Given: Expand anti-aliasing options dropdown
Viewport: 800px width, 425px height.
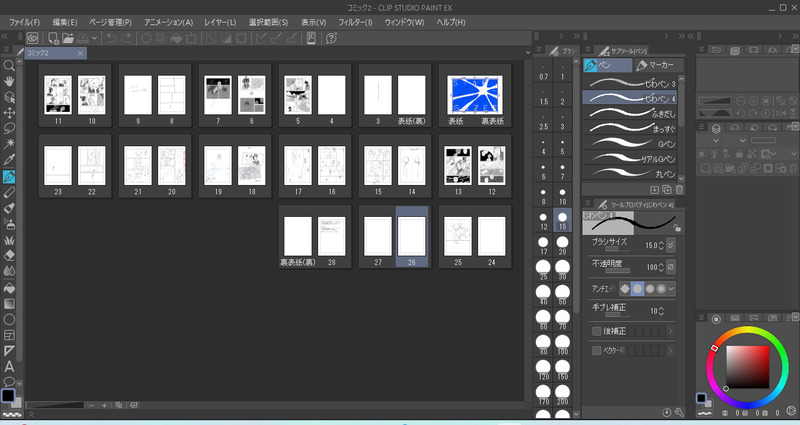Looking at the screenshot, I should (671, 289).
